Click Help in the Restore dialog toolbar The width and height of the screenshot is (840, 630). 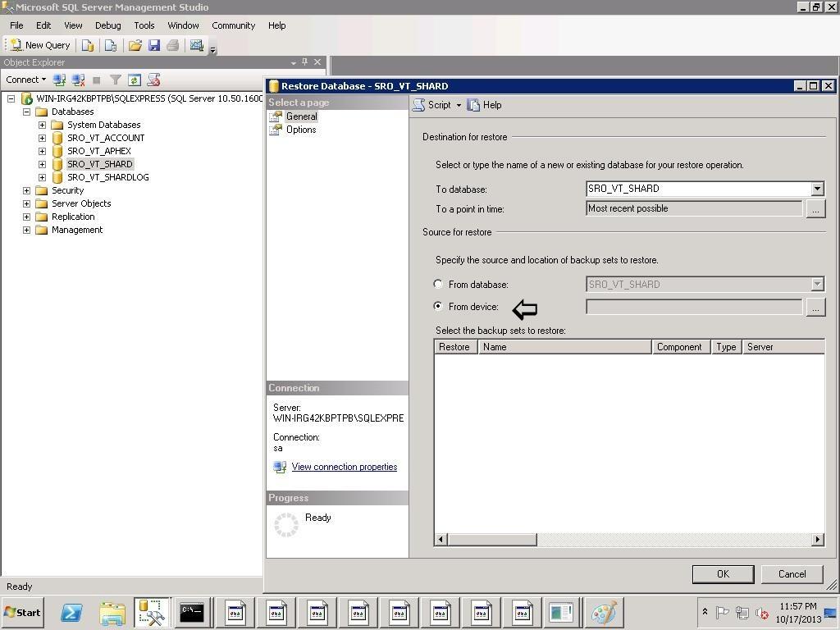point(484,106)
